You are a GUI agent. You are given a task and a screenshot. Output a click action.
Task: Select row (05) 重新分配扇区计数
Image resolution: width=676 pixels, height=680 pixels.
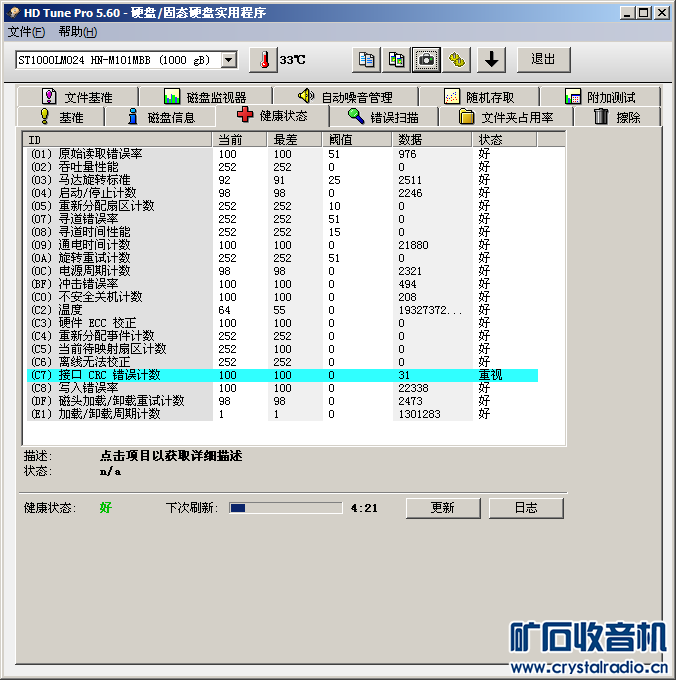point(283,206)
